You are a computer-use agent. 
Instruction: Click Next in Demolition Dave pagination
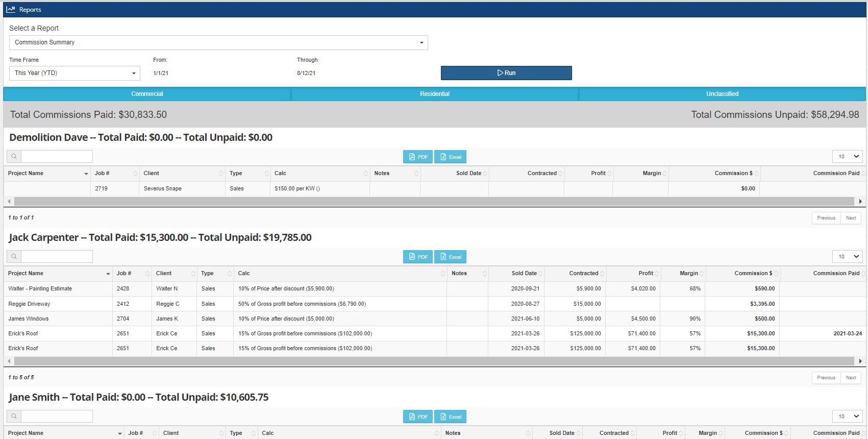(x=851, y=218)
